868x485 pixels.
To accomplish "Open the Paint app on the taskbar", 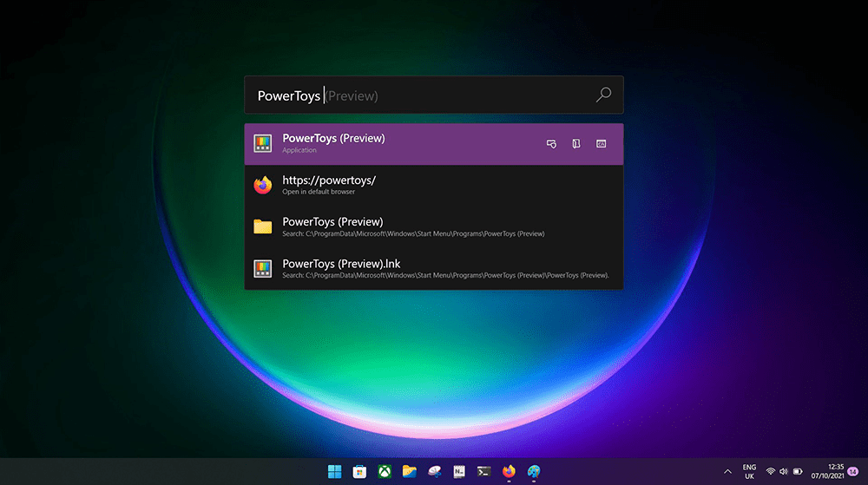I will (534, 471).
